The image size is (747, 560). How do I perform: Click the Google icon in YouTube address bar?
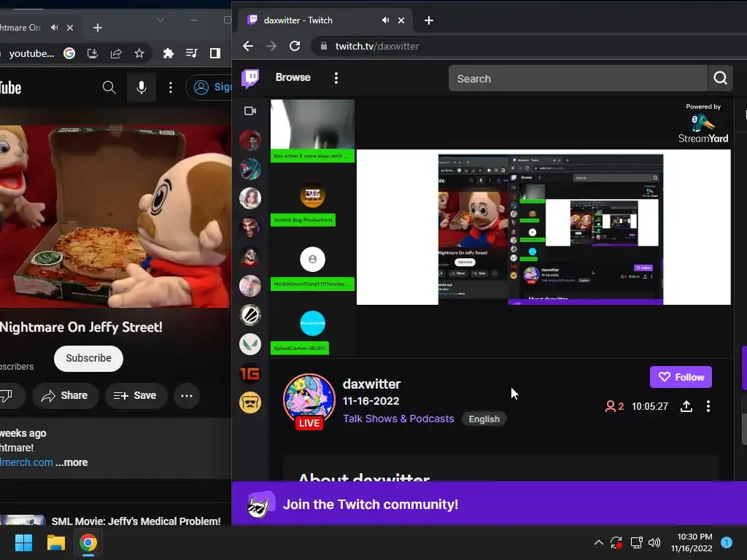tap(69, 53)
